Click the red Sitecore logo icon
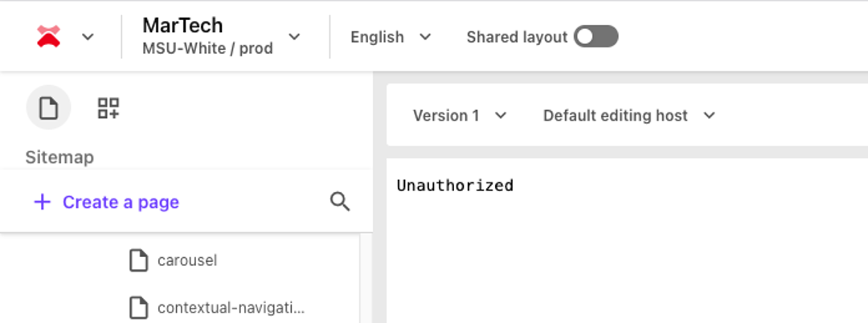This screenshot has width=868, height=323. click(x=49, y=36)
